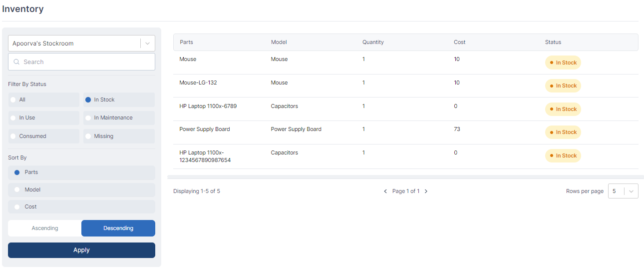
Task: Select the HP Laptop 1100x-6789 part
Action: click(x=208, y=106)
